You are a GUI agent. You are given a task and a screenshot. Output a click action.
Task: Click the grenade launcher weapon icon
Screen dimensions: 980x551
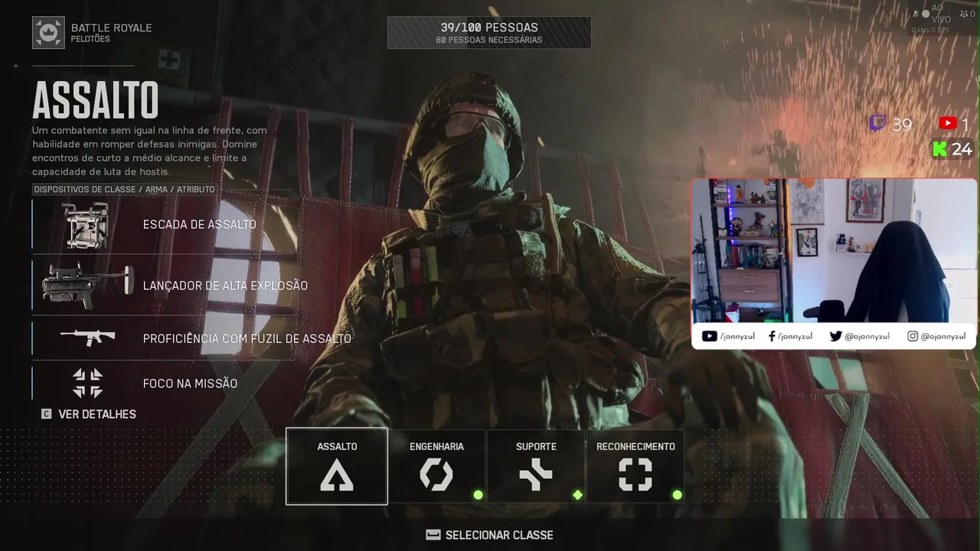pos(87,285)
